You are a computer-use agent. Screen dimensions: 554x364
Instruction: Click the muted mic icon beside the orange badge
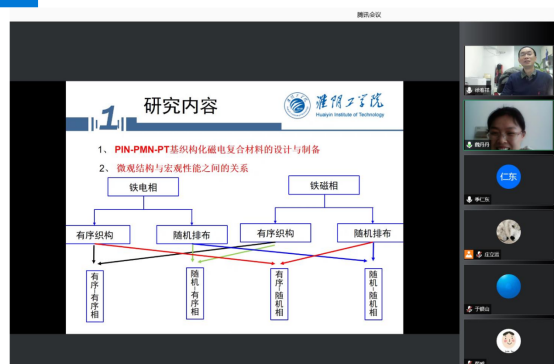tap(479, 254)
